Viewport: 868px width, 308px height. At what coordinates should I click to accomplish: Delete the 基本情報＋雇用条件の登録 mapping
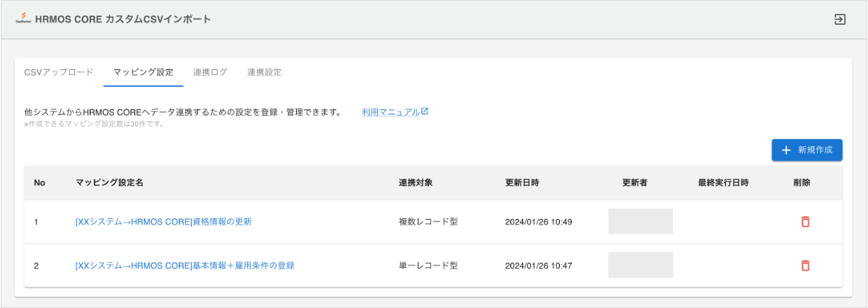point(804,266)
